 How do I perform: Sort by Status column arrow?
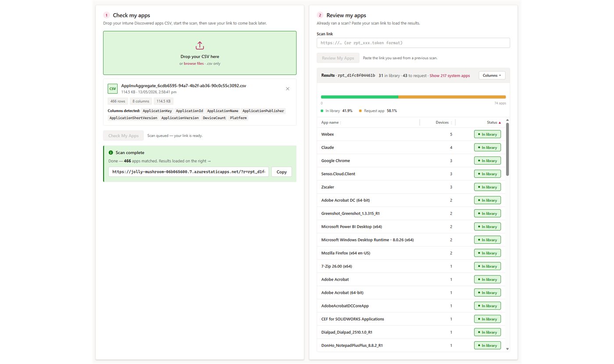coord(500,123)
